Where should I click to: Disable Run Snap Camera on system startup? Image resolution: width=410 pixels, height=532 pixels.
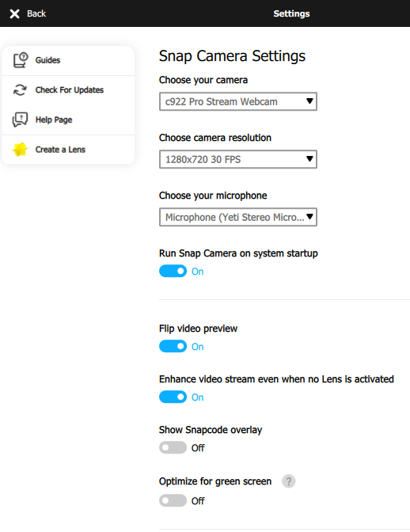coord(173,271)
